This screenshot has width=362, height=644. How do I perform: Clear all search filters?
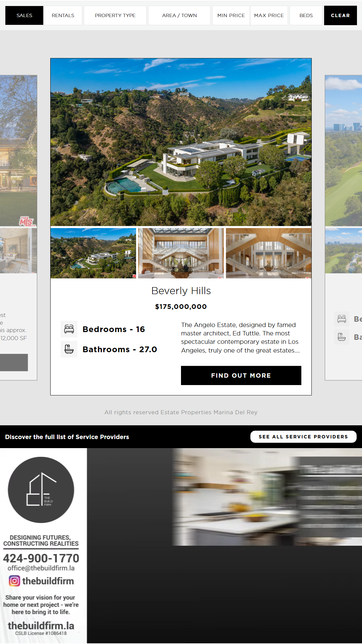click(x=340, y=15)
